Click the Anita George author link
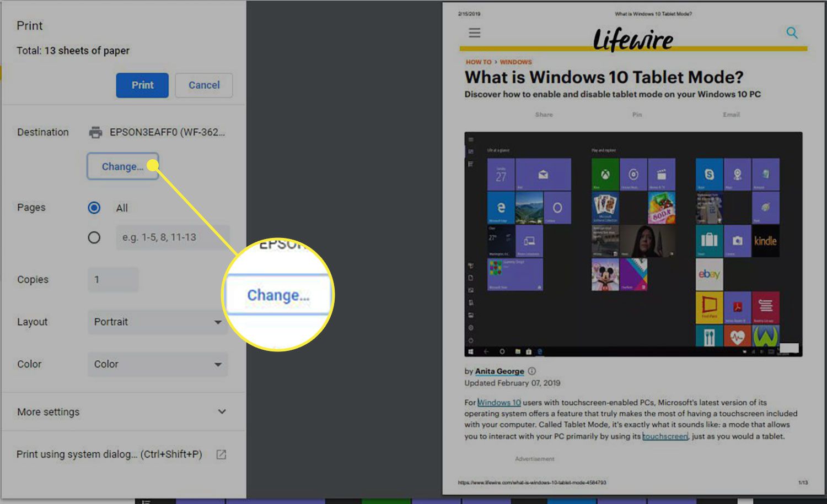827x504 pixels. (x=500, y=371)
